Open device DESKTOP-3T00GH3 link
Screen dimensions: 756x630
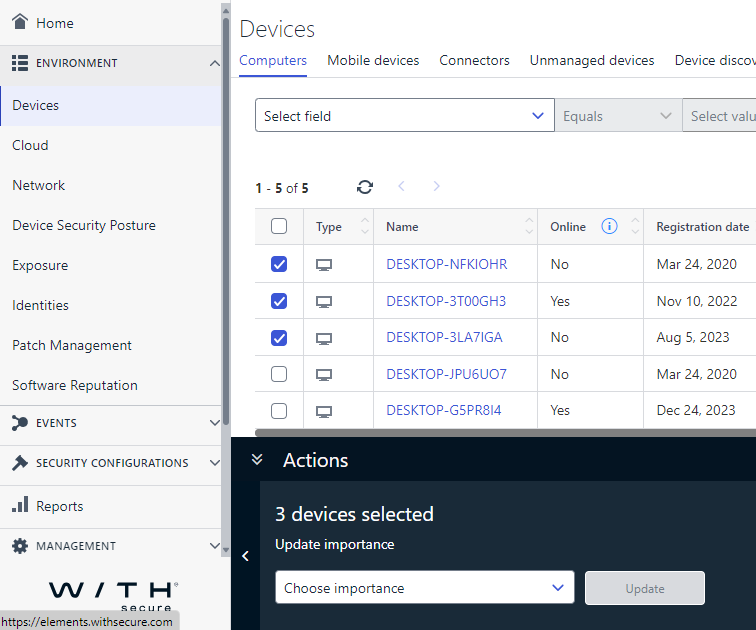tap(446, 301)
